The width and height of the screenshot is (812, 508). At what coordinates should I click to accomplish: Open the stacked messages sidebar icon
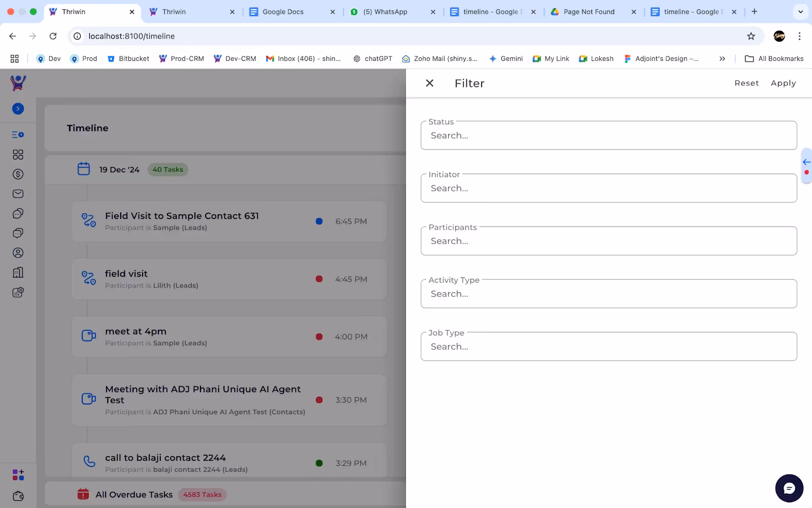18,233
